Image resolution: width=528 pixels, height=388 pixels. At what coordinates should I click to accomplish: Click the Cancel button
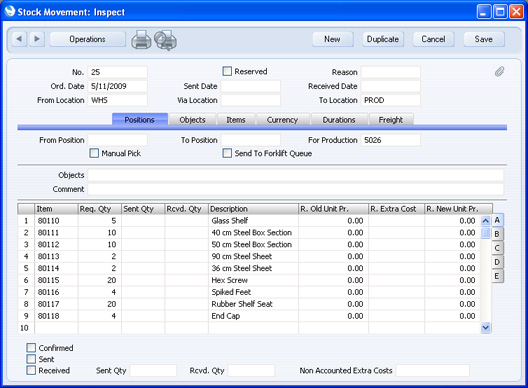click(433, 39)
